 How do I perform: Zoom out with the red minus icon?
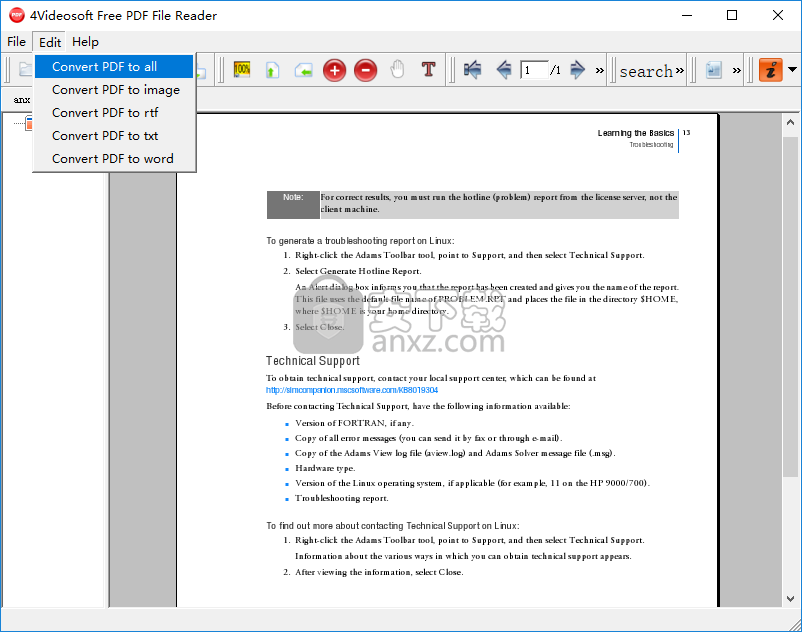coord(366,70)
